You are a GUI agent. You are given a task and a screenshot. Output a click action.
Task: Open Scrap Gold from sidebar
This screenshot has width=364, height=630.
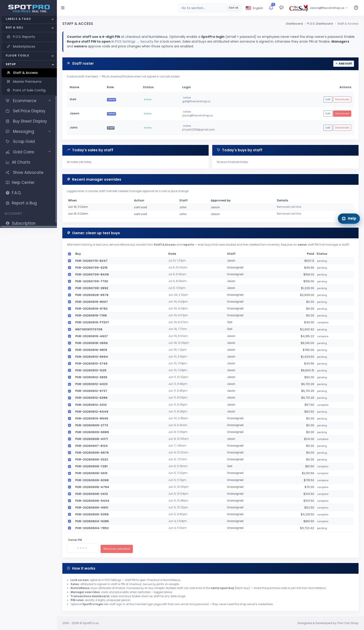point(24,141)
